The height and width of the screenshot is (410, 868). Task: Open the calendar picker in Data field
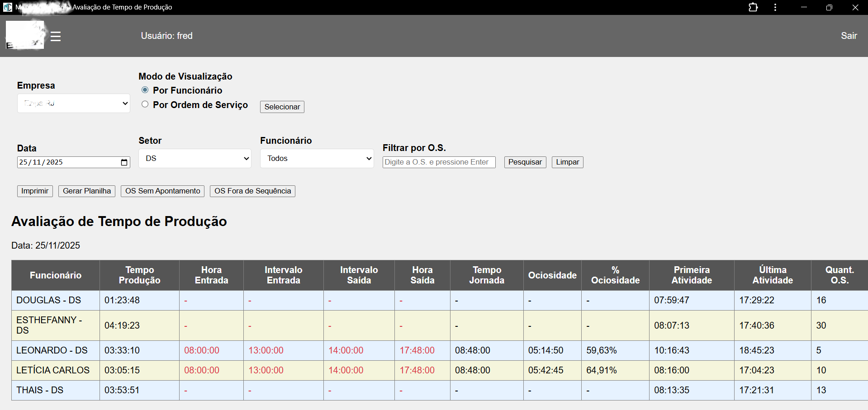124,162
